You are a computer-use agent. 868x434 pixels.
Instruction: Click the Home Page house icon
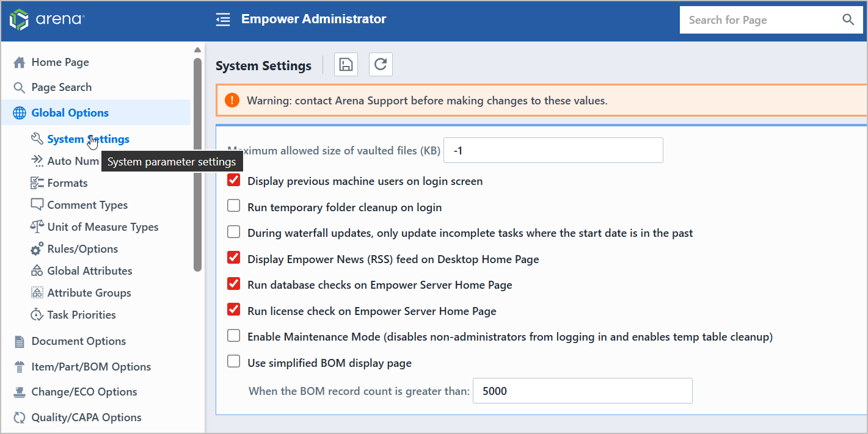tap(20, 62)
